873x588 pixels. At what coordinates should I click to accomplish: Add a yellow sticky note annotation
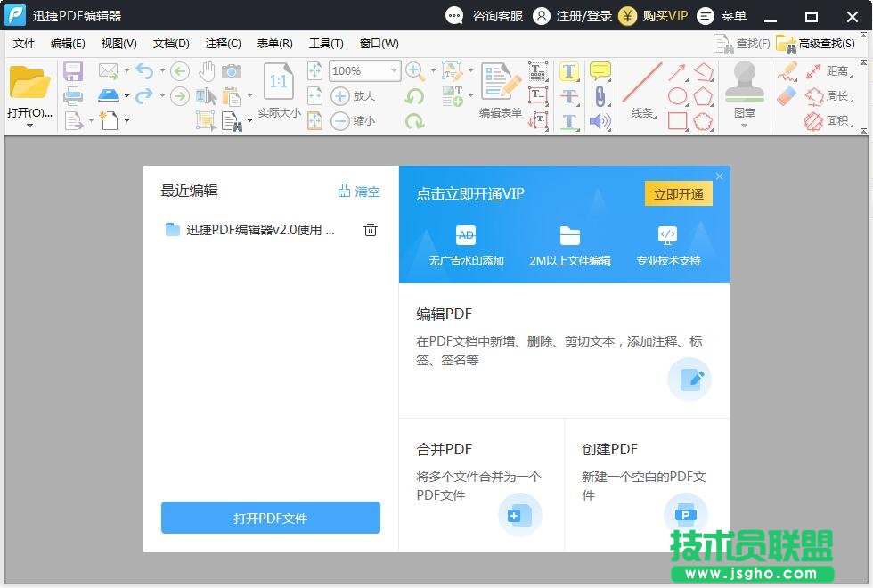(x=600, y=71)
